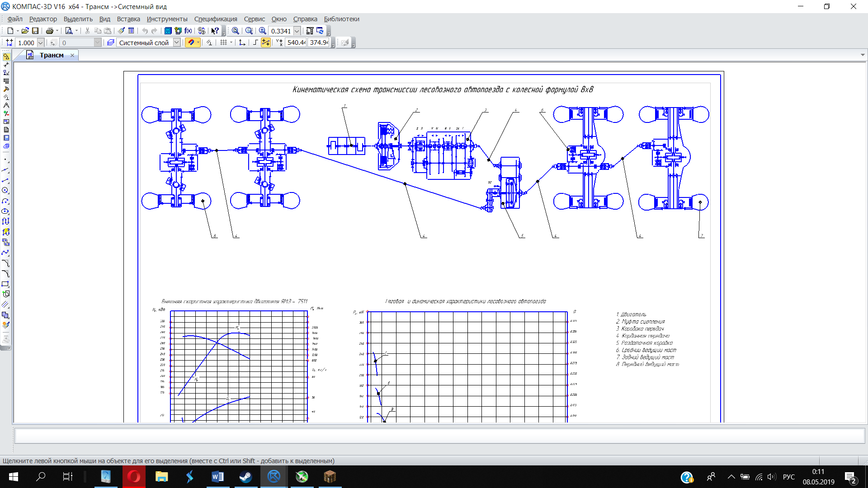Open the Спецификация menu
868x488 pixels.
point(216,19)
